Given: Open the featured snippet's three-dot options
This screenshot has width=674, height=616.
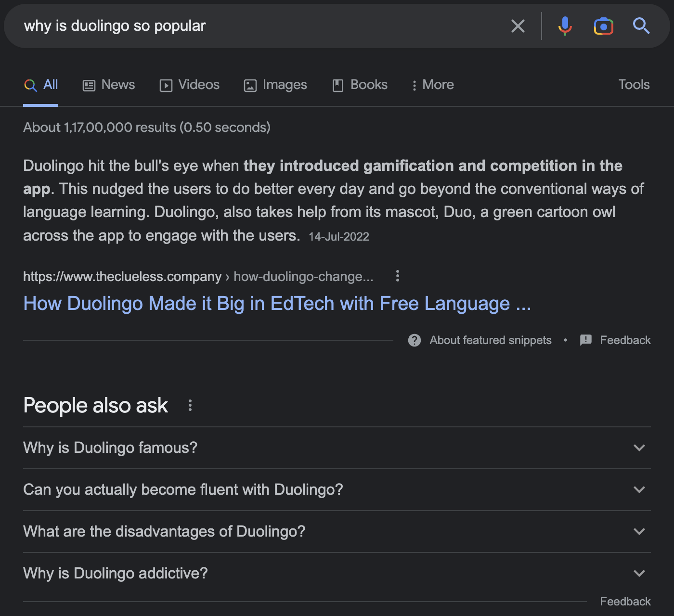Looking at the screenshot, I should click(x=397, y=276).
